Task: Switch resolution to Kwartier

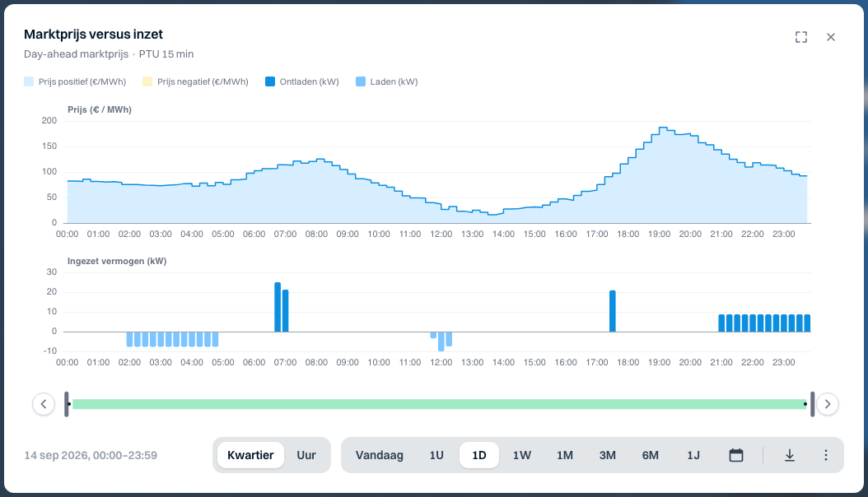Action: [250, 455]
